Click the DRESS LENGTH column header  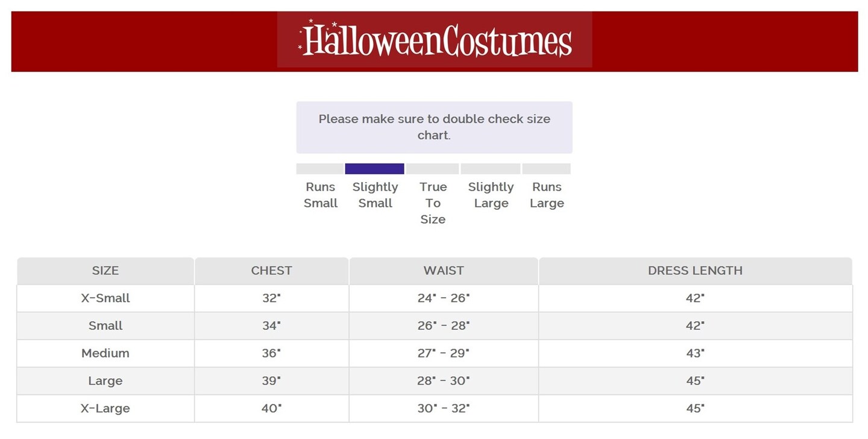(x=695, y=271)
